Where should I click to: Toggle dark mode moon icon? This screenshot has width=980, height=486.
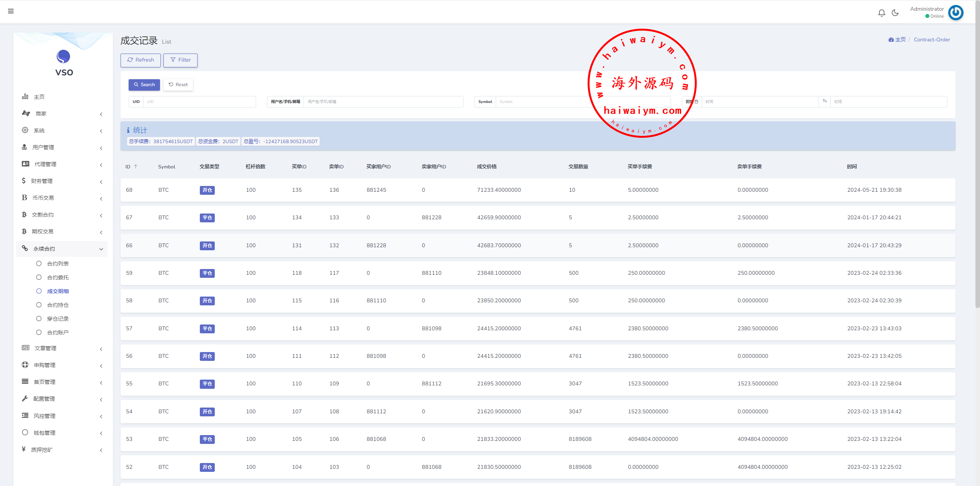[x=895, y=13]
